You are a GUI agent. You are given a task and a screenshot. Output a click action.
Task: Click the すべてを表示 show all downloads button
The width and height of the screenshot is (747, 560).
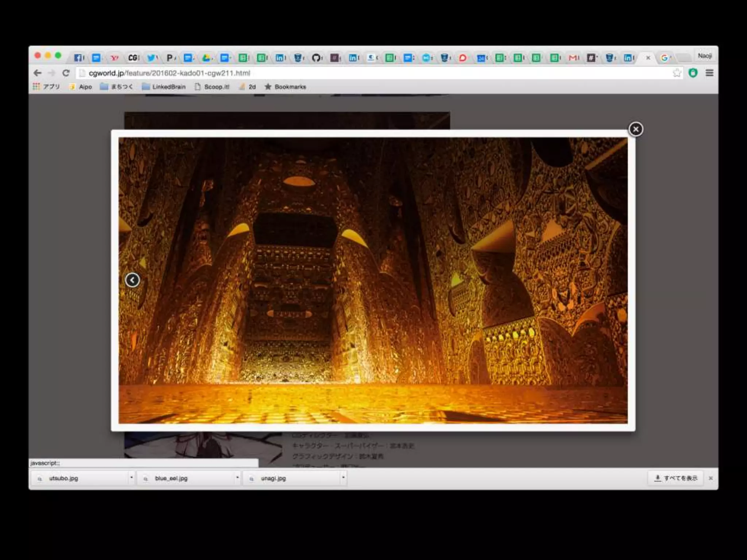[676, 478]
